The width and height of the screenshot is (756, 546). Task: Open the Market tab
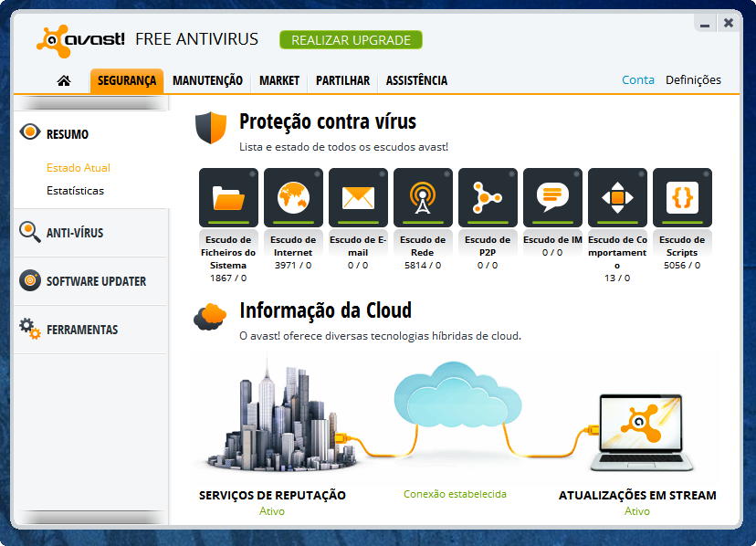pos(279,80)
